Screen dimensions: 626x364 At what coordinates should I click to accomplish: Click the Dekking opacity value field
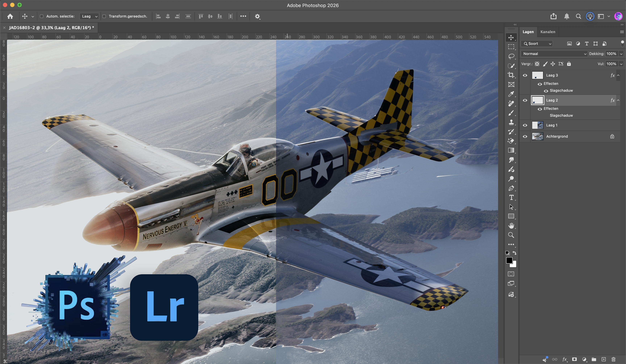pos(612,54)
